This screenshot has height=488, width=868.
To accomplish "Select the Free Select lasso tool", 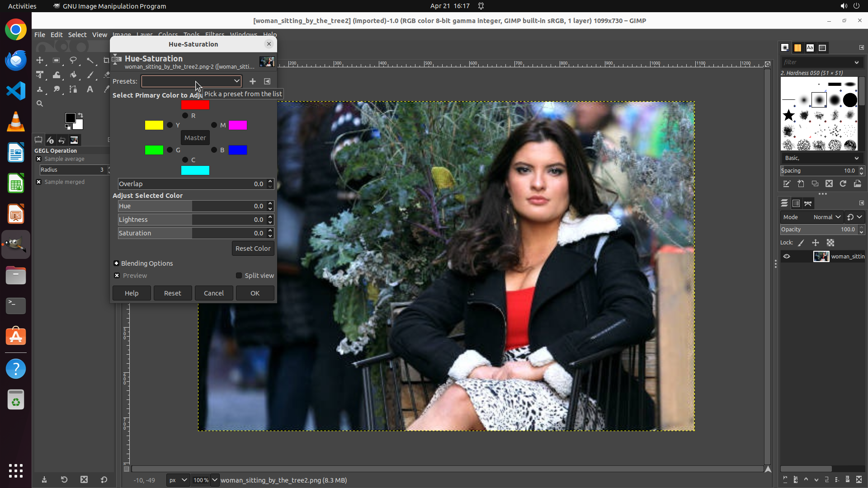I will (x=73, y=60).
